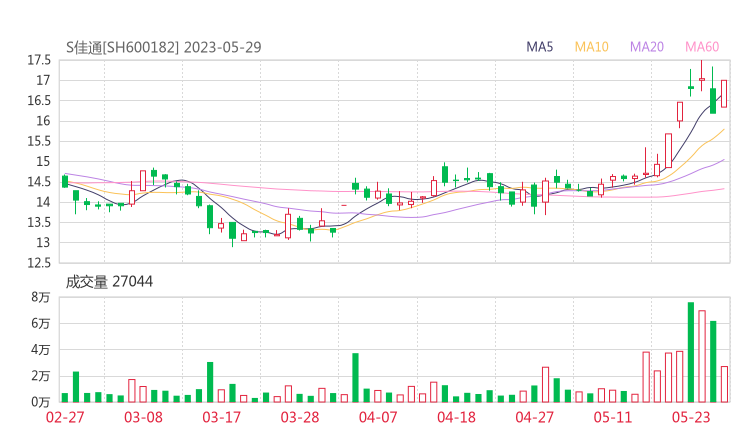
Task: Click the tallest green volume bar
Action: (691, 352)
